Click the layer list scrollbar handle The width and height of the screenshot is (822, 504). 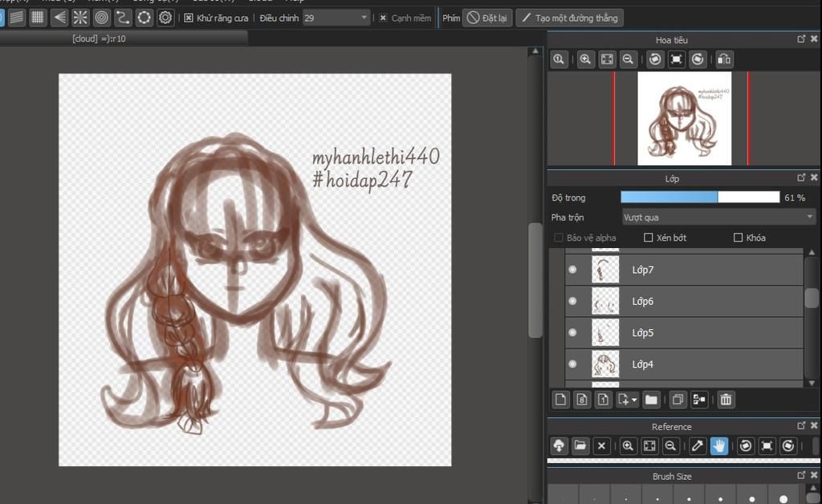811,298
